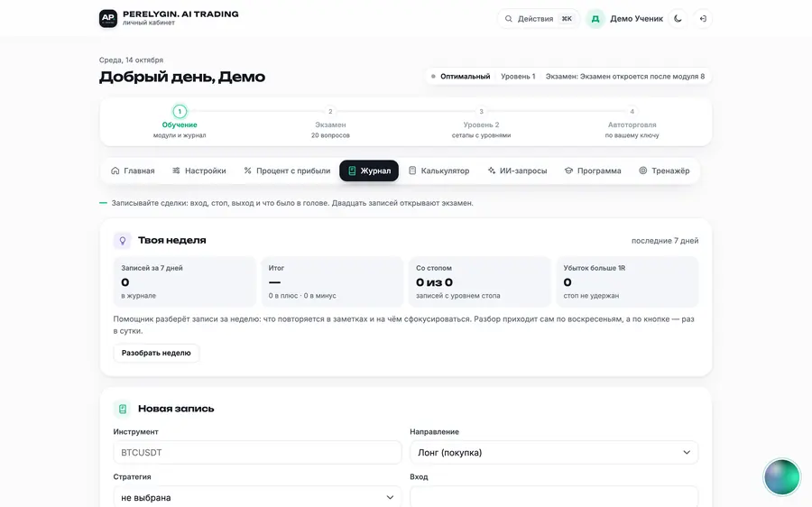The height and width of the screenshot is (507, 812).
Task: Click the Убыток больше 1R card
Action: (x=628, y=281)
